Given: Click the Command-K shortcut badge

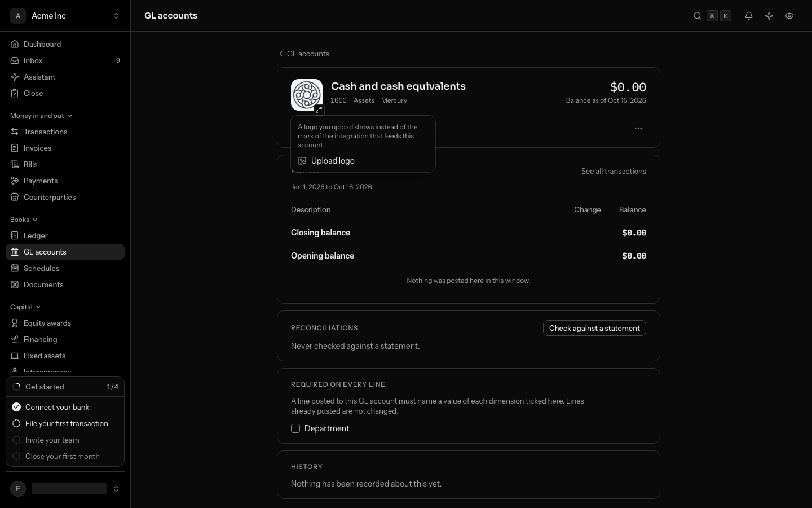Looking at the screenshot, I should pos(719,16).
